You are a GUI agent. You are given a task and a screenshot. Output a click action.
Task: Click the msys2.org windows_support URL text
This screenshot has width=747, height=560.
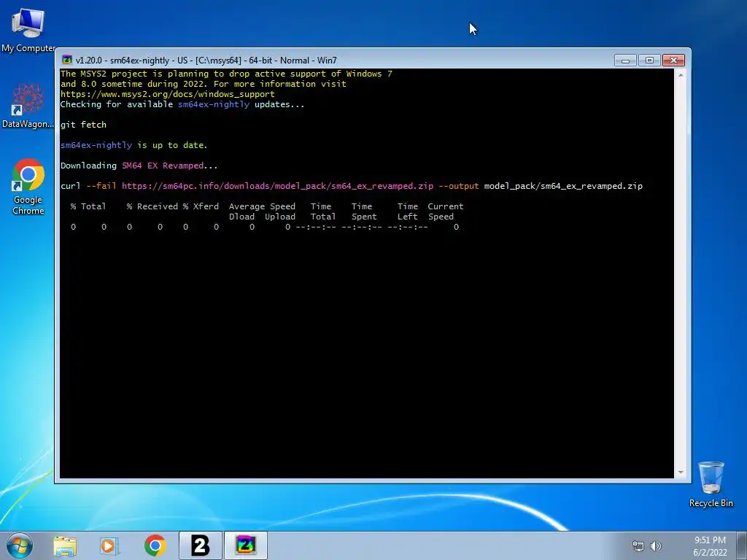(x=167, y=94)
